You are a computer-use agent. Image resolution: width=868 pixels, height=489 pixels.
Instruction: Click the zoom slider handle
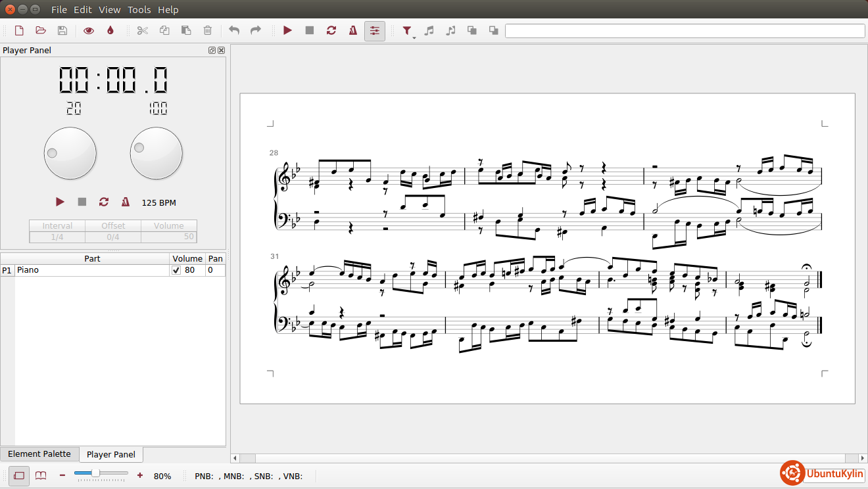tap(95, 473)
